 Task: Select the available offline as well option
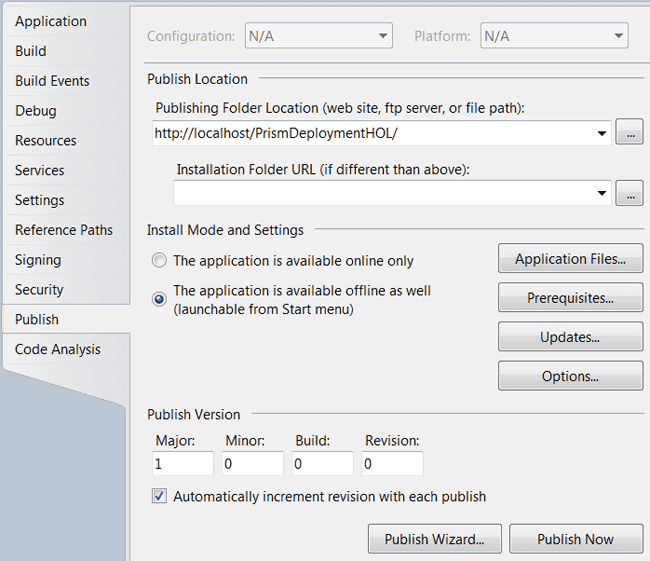tap(159, 299)
